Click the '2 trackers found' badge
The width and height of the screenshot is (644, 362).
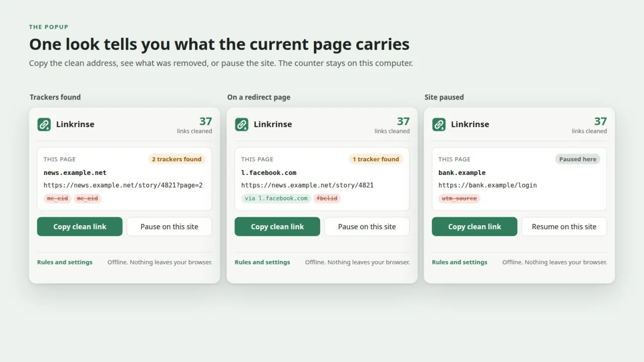[177, 159]
